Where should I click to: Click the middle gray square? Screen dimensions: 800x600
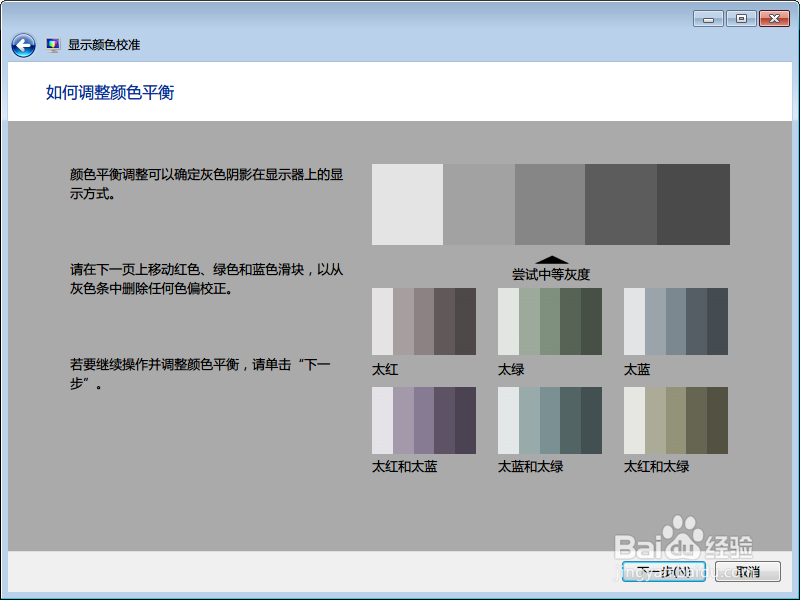click(548, 203)
